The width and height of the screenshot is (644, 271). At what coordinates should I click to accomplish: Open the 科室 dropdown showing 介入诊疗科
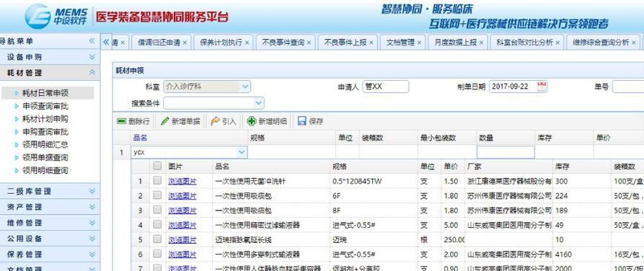[x=244, y=86]
